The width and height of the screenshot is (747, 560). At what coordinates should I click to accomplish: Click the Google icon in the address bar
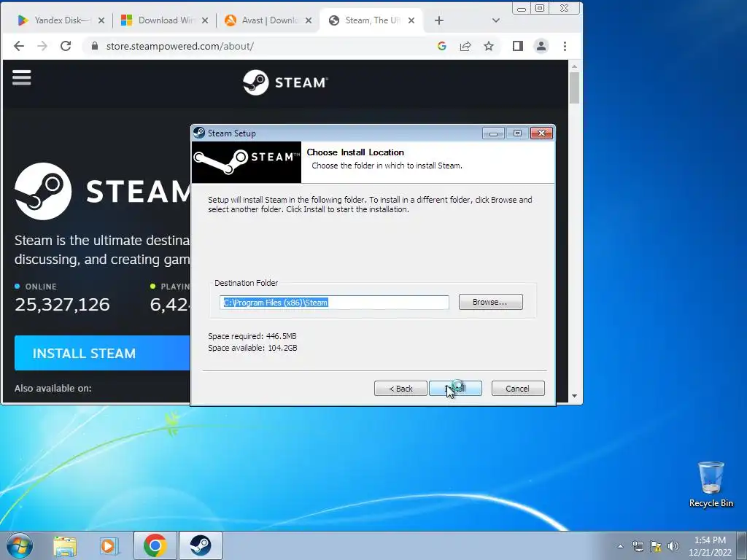tap(441, 46)
